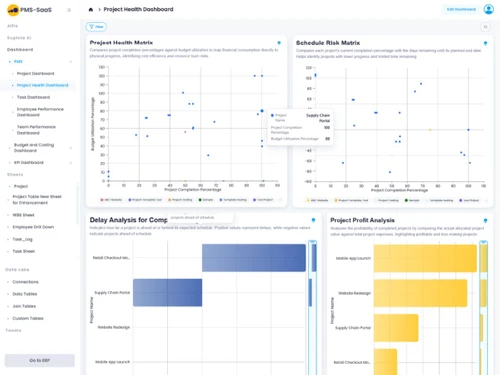Image resolution: width=500 pixels, height=375 pixels.
Task: Open Team Performance Dashboard
Action: point(36,130)
